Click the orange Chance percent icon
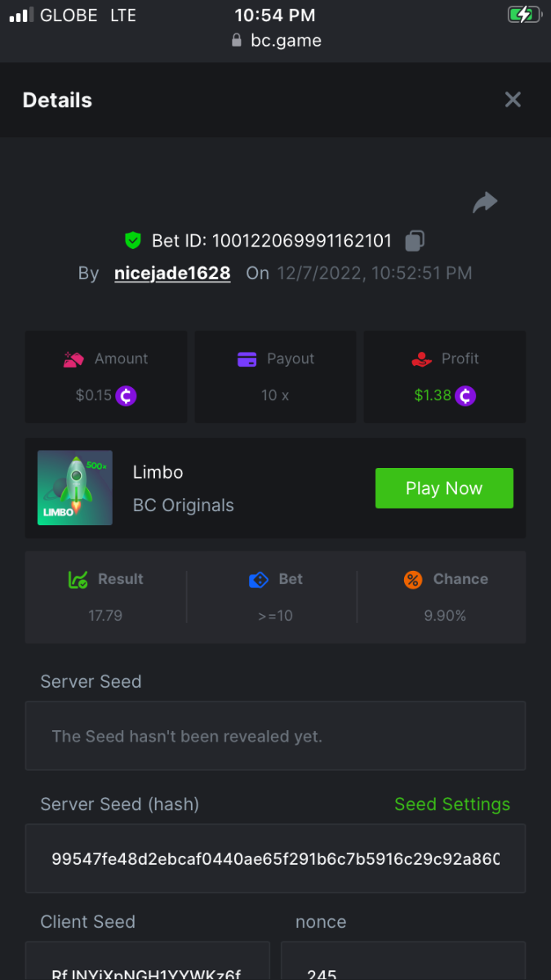 (x=413, y=580)
